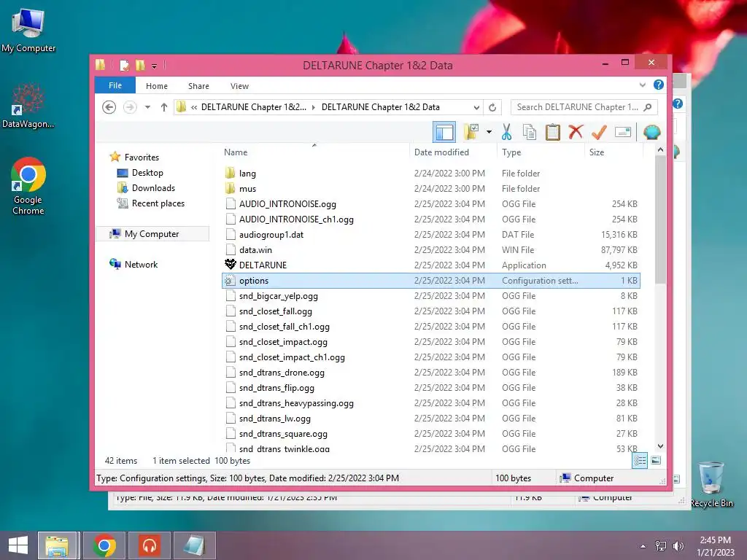Paste using the clipboard icon

[553, 133]
